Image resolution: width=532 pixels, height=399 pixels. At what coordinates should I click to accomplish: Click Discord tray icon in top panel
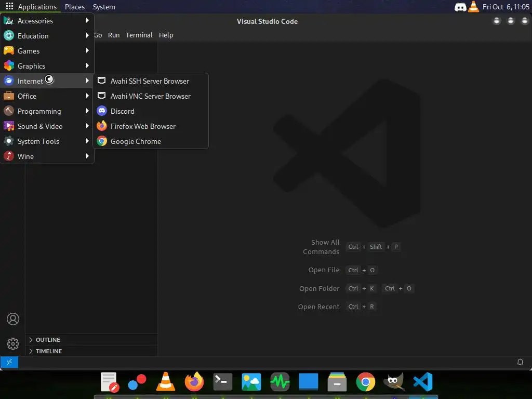[x=460, y=7]
